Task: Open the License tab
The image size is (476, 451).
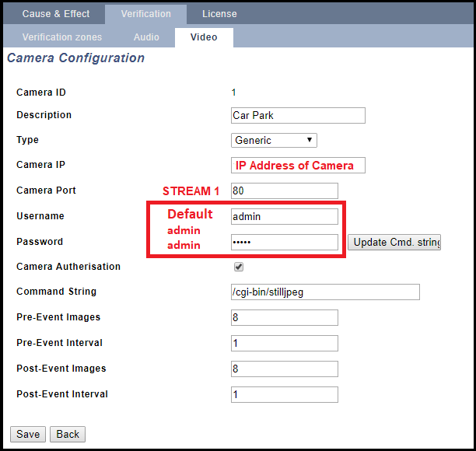Action: point(219,14)
